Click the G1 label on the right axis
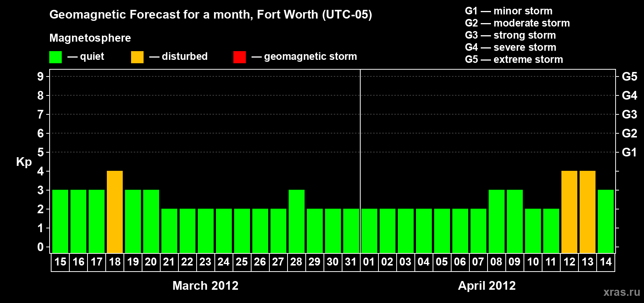 [630, 152]
